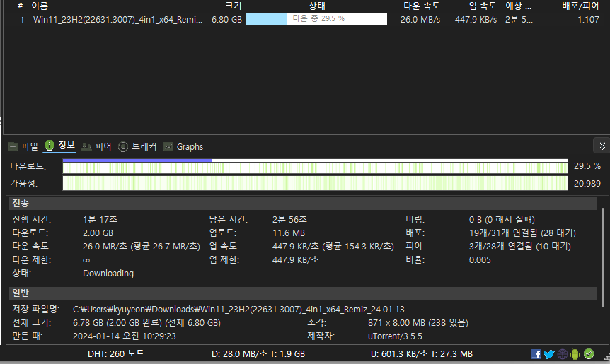
Task: Select the Win11_23H2 torrent row name
Action: 117,19
